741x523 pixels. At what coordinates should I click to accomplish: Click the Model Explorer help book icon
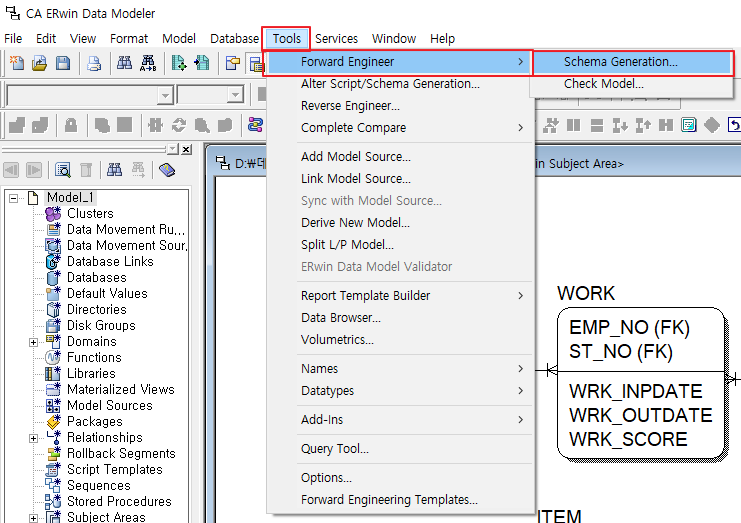(x=167, y=170)
